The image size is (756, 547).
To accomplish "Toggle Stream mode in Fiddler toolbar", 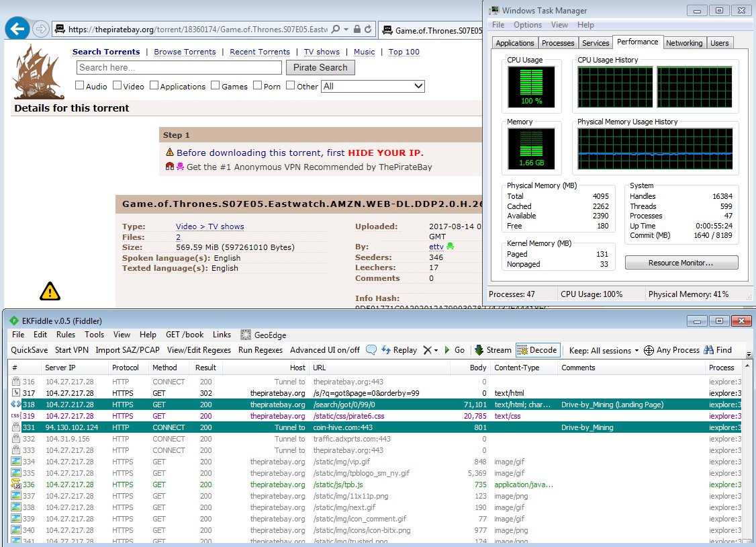I will pyautogui.click(x=493, y=350).
